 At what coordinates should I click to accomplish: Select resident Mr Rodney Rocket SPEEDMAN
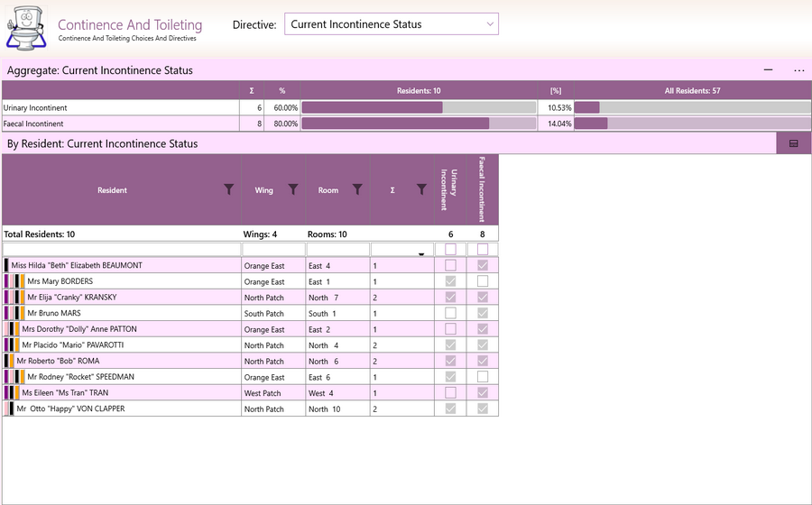coord(81,377)
